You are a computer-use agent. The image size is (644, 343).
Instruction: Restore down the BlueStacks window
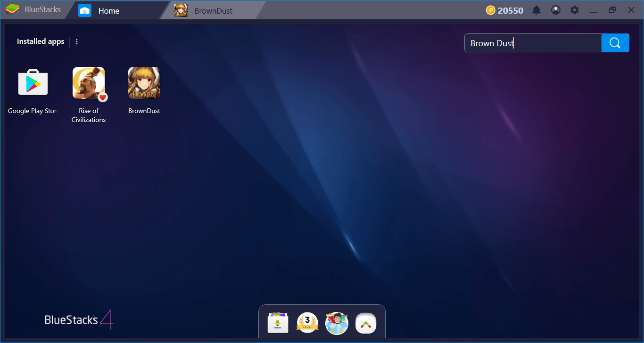[612, 10]
